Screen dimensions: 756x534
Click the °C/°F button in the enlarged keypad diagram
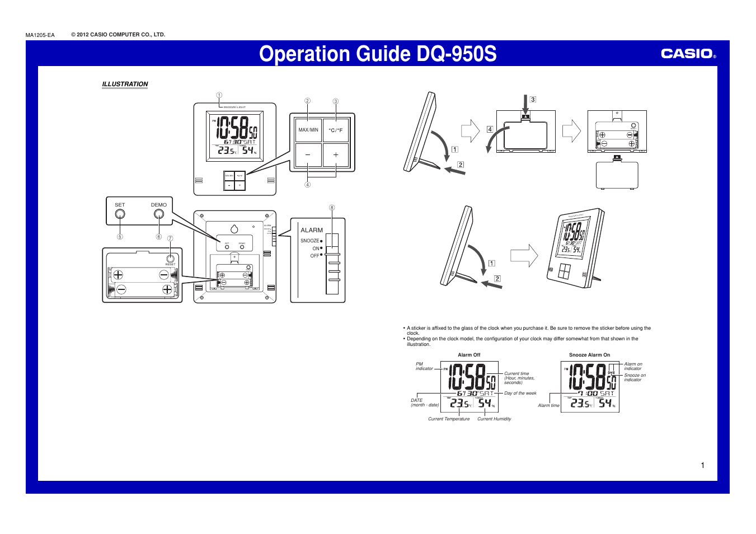pos(336,130)
